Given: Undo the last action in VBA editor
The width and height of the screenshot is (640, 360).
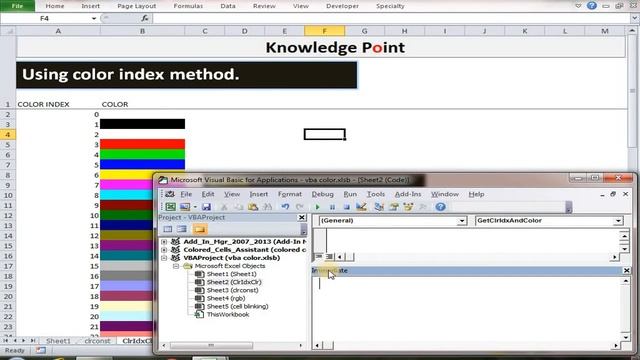Looking at the screenshot, I should point(285,207).
